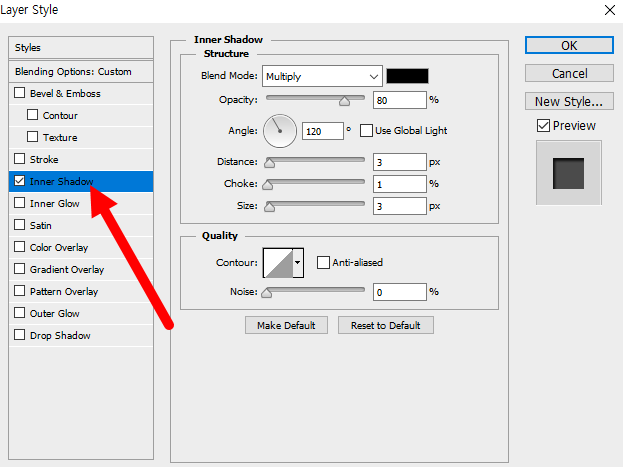The image size is (623, 467).
Task: Select the Bevel & Emboss label row
Action: tap(81, 93)
